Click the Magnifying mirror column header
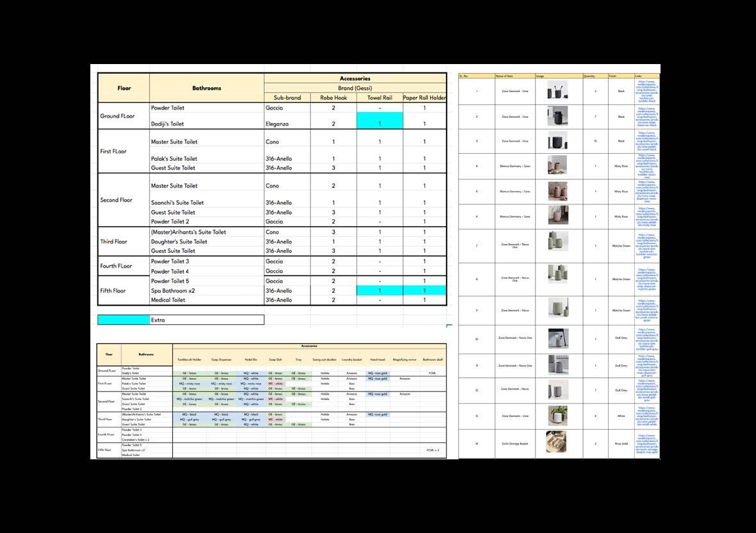The height and width of the screenshot is (533, 756). click(404, 359)
